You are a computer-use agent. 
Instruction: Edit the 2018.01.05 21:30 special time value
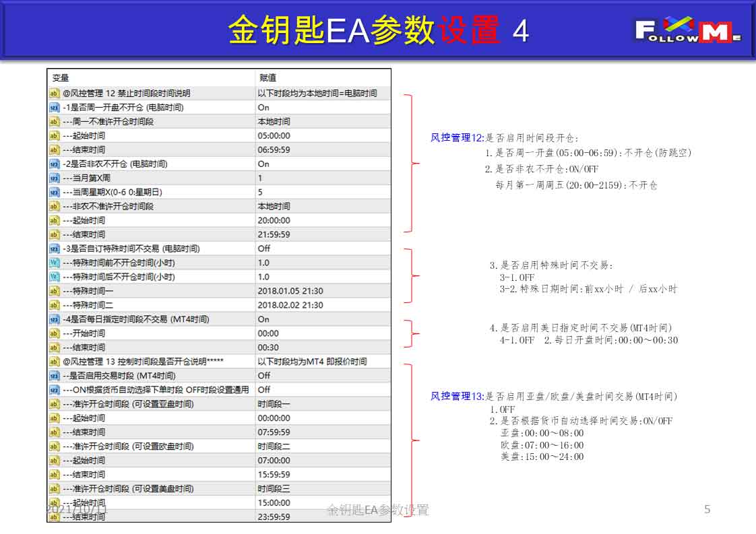[290, 291]
